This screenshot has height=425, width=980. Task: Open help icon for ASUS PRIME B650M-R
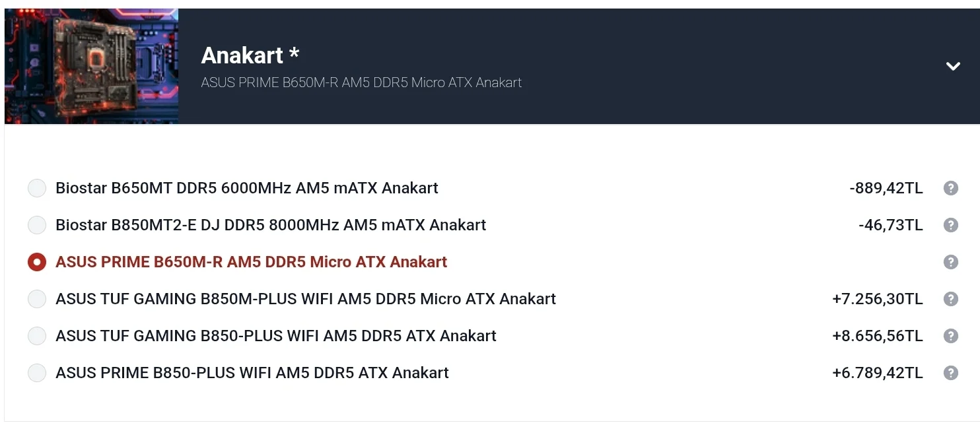coord(950,262)
